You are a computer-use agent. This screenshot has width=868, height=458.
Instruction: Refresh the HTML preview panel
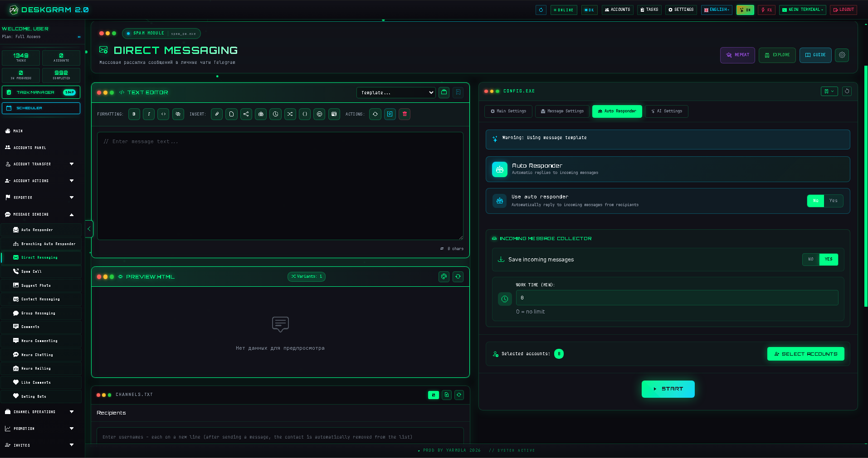pos(458,276)
